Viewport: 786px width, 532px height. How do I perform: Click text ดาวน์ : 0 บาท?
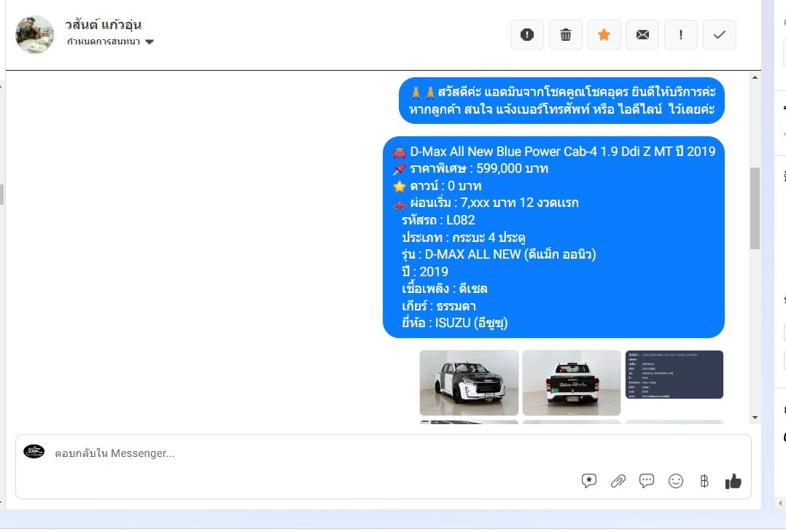coord(445,186)
